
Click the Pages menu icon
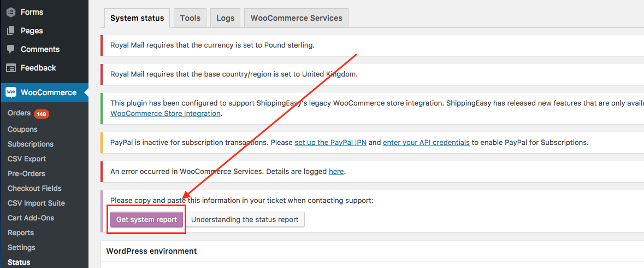tap(11, 31)
